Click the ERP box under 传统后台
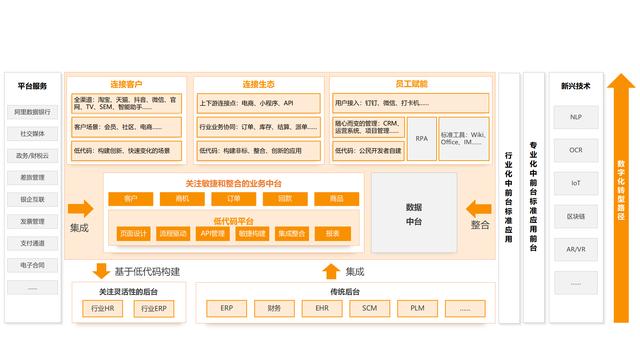 point(227,308)
